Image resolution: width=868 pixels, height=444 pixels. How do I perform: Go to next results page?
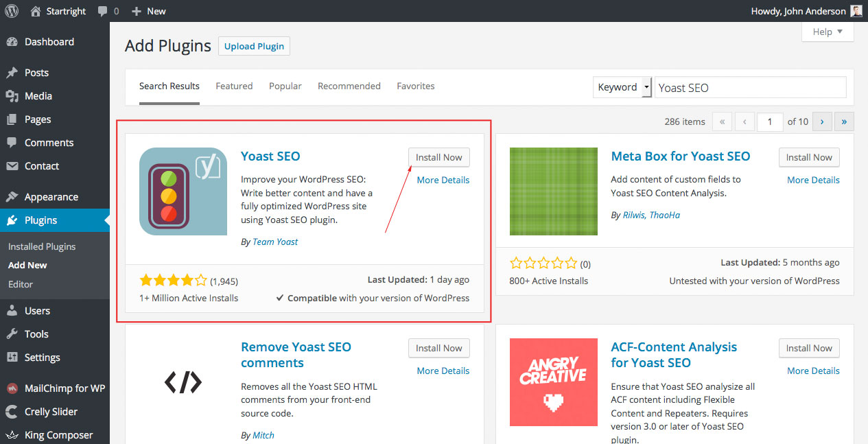click(x=822, y=121)
